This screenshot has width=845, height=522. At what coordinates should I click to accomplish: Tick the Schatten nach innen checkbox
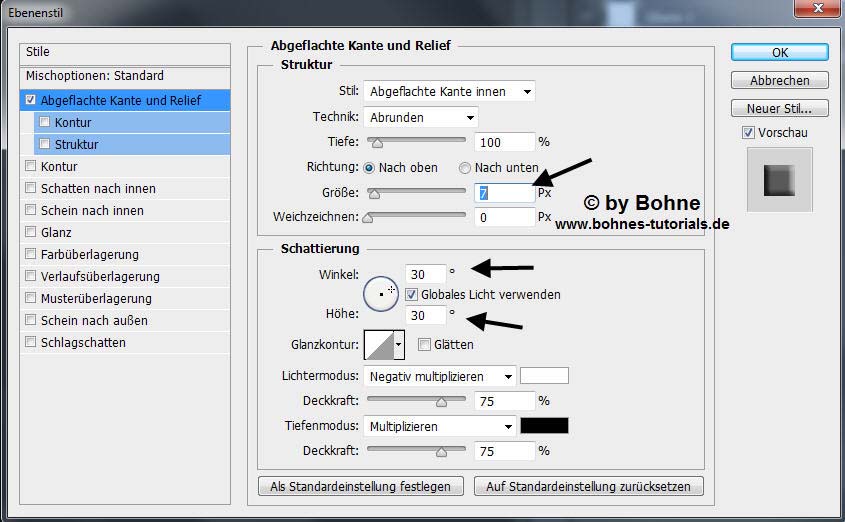[x=31, y=188]
